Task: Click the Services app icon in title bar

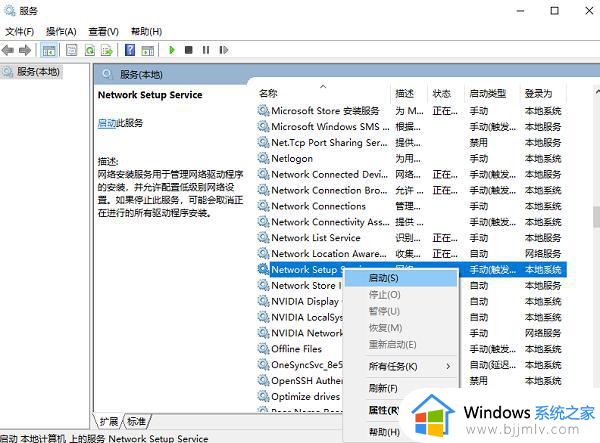Action: 10,11
